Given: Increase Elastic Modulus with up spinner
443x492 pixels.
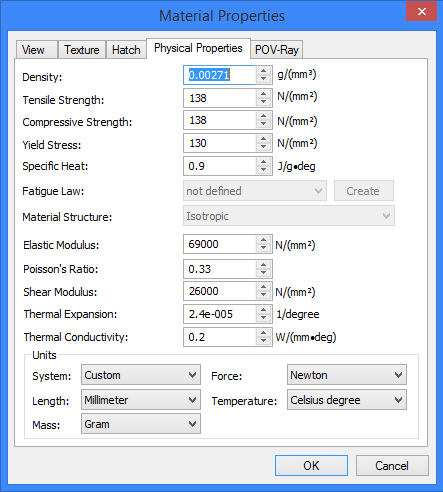Looking at the screenshot, I should pyautogui.click(x=264, y=240).
